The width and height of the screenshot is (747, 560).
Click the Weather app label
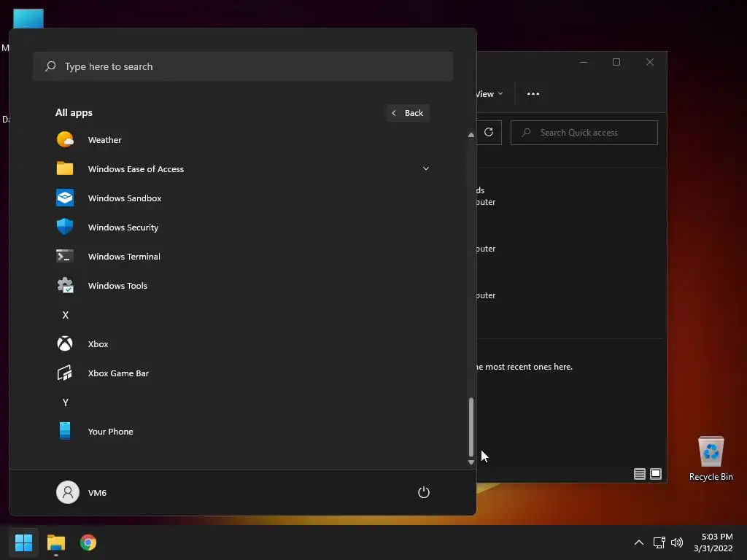tap(105, 140)
